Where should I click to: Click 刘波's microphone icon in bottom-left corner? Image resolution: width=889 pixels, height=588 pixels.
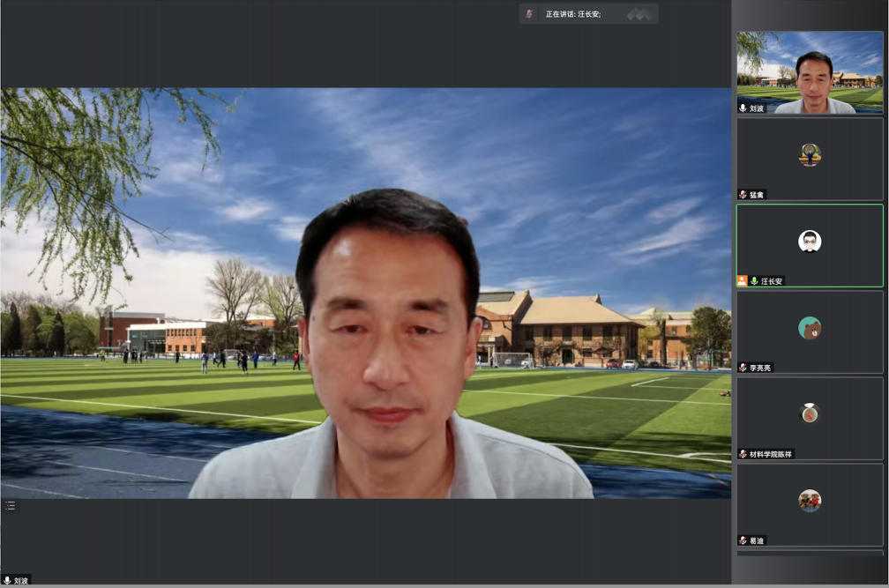click(x=7, y=581)
